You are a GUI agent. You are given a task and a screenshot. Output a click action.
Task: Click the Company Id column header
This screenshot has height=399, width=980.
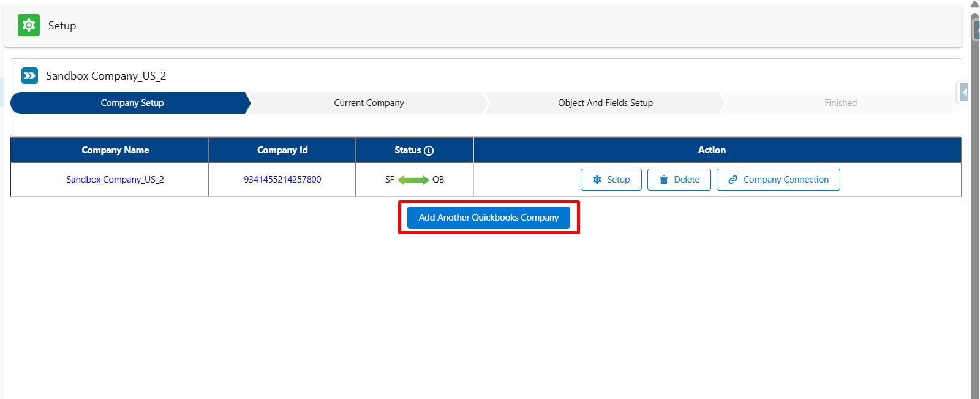282,150
